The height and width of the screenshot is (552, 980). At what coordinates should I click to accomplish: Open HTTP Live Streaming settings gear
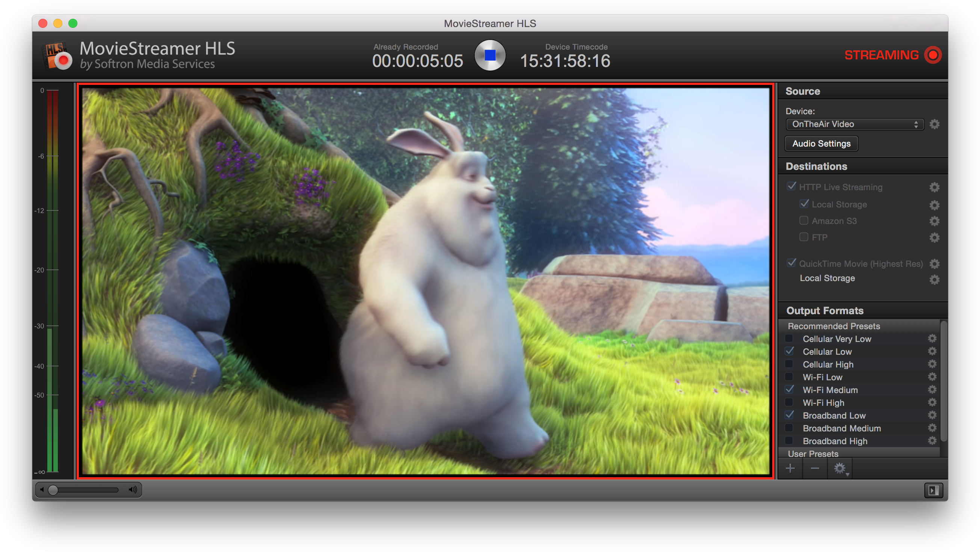pyautogui.click(x=934, y=187)
